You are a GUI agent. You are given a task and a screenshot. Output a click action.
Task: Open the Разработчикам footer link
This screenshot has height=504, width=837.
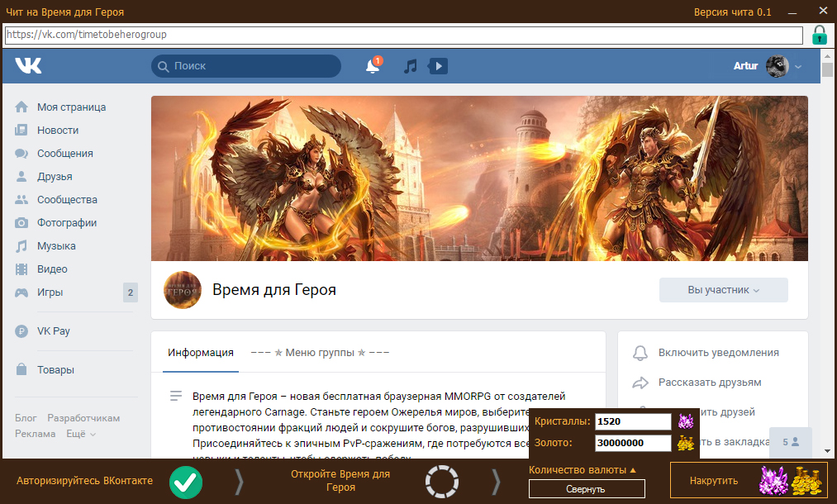point(83,418)
